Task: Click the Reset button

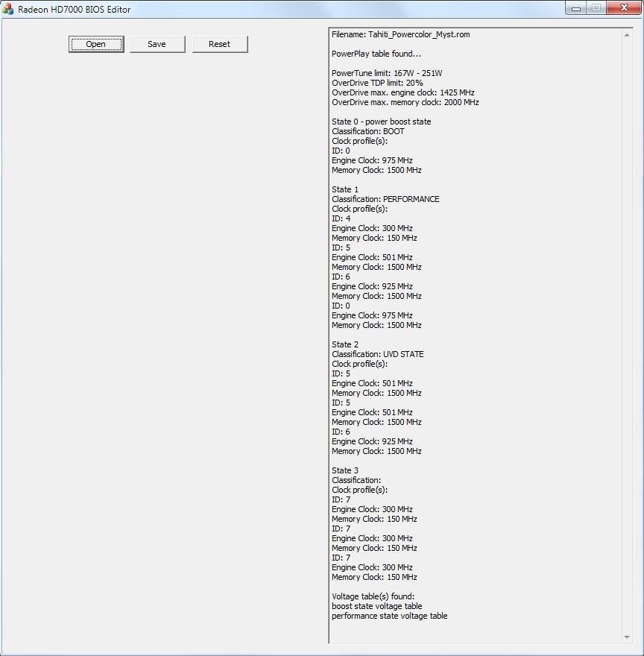Action: tap(220, 44)
